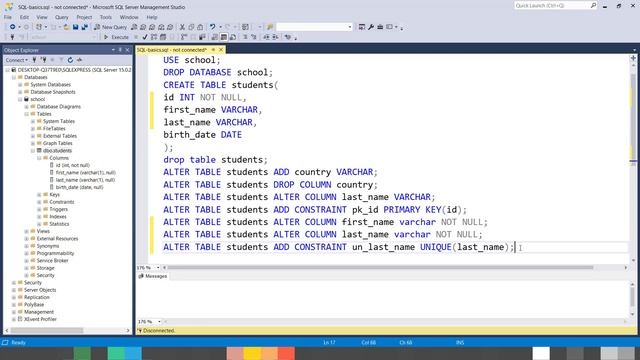Click the 'Ln 17' status bar entry
640x360 pixels.
329,342
